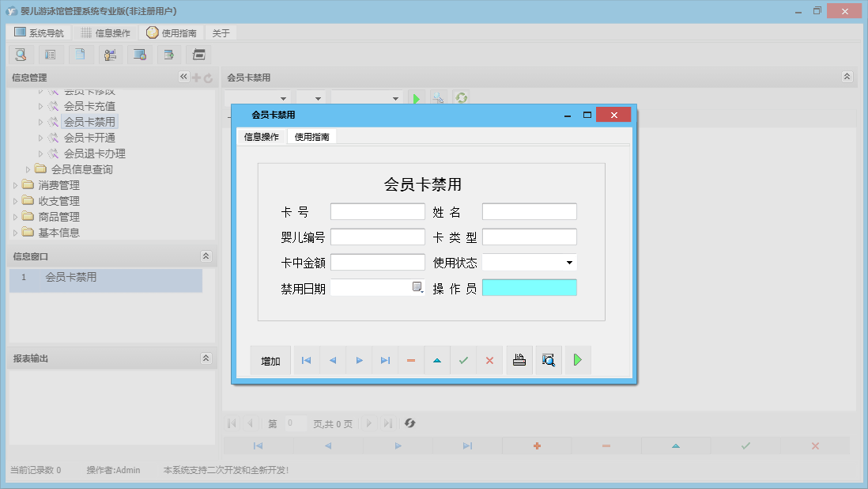Click the green run arrow in the dialog footer
This screenshot has height=489, width=868.
[x=577, y=360]
